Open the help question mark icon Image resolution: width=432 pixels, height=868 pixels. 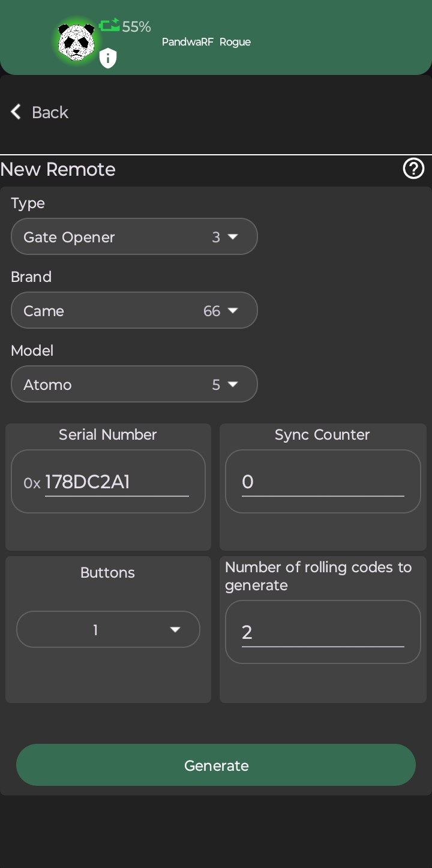pos(413,169)
